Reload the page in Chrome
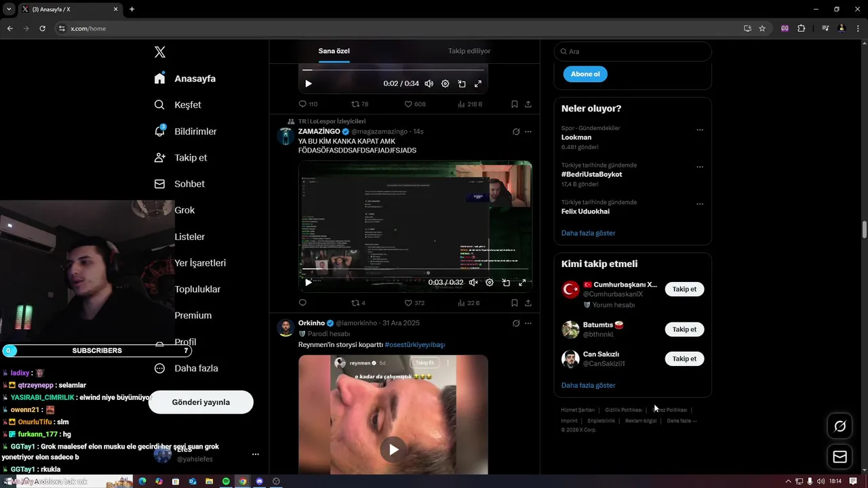This screenshot has height=488, width=868. [x=42, y=28]
